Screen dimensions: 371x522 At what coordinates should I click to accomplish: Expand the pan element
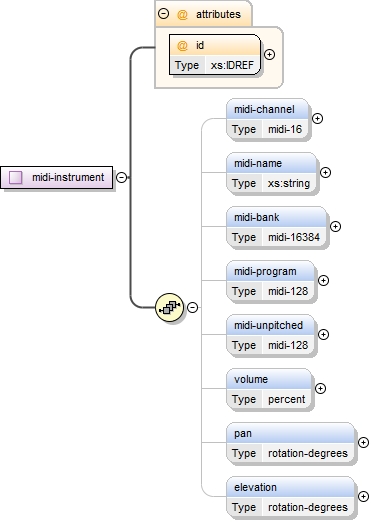click(x=363, y=442)
